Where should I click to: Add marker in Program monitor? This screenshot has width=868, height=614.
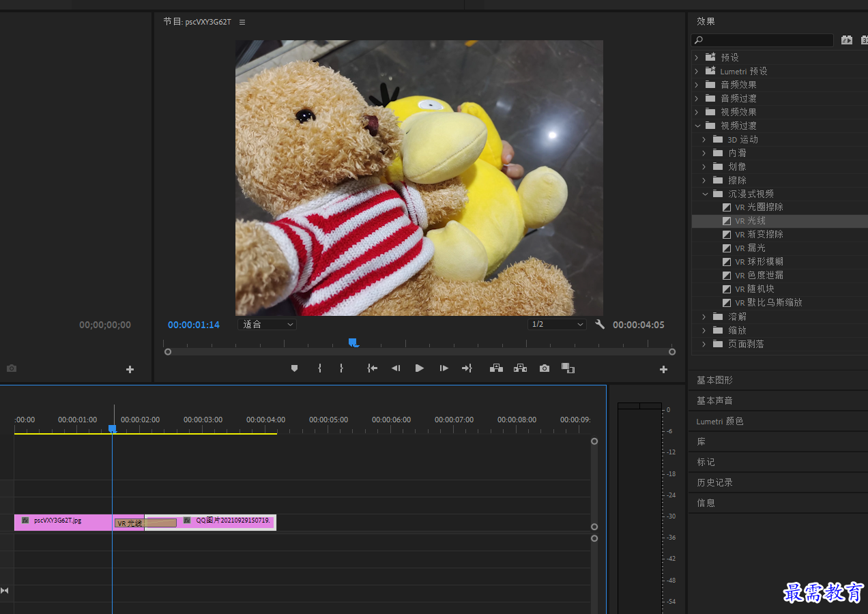295,368
